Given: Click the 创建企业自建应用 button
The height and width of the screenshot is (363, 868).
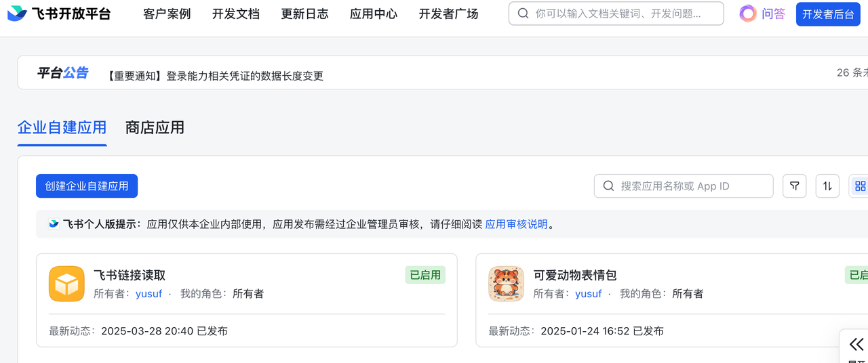Looking at the screenshot, I should pyautogui.click(x=87, y=186).
